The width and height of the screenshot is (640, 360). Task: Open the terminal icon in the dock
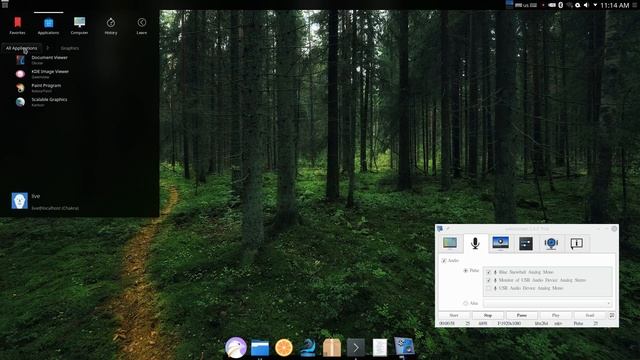coord(356,348)
